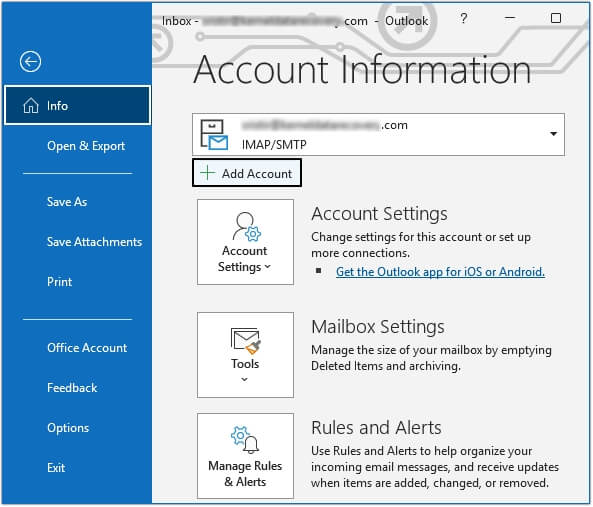The image size is (593, 507).
Task: Open Manage Rules & Alerts
Action: pos(245,456)
